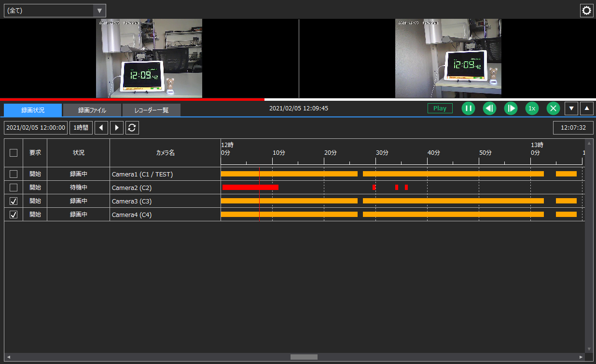Move timeline back one hour

(x=101, y=127)
